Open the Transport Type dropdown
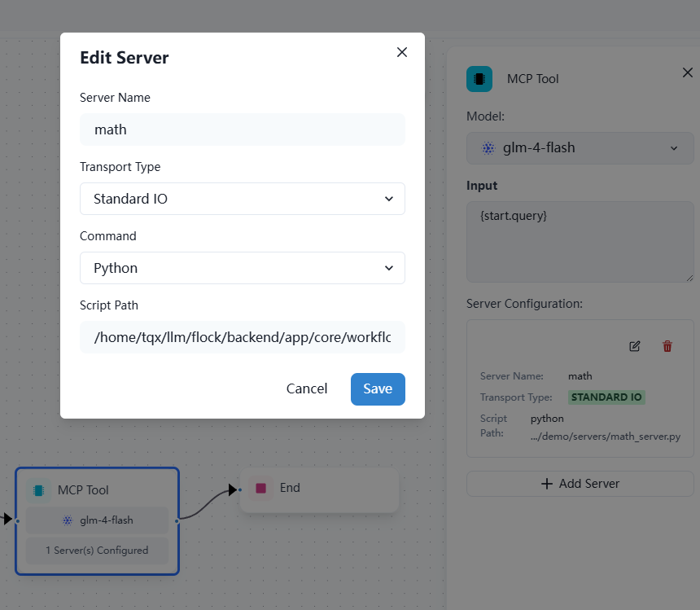 coord(243,199)
